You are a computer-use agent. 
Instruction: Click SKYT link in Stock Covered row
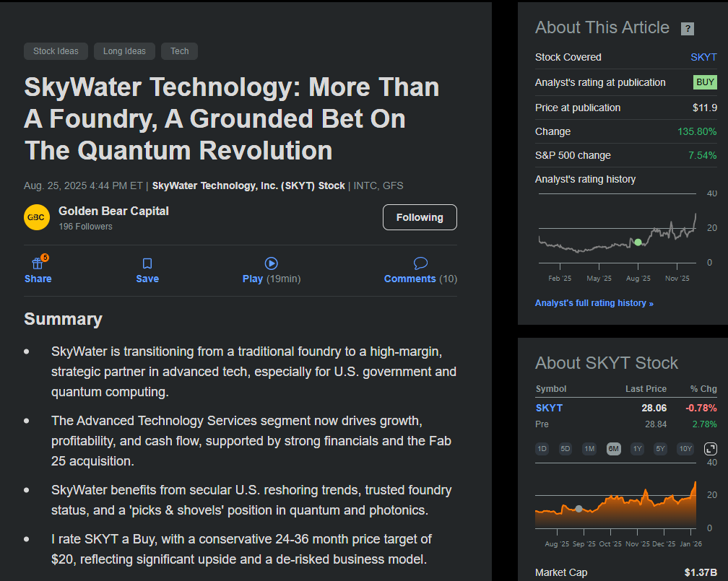click(703, 57)
